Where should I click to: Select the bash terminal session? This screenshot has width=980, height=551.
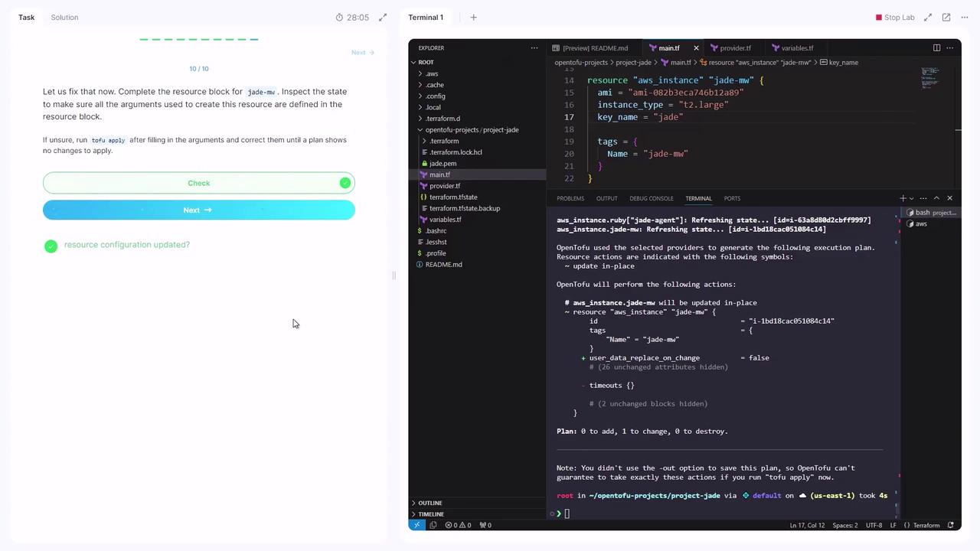(931, 213)
